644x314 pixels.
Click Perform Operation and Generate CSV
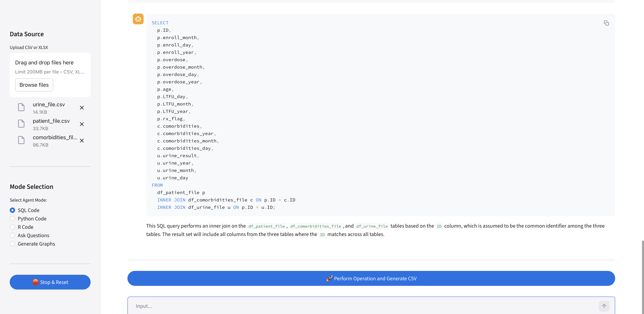[371, 278]
